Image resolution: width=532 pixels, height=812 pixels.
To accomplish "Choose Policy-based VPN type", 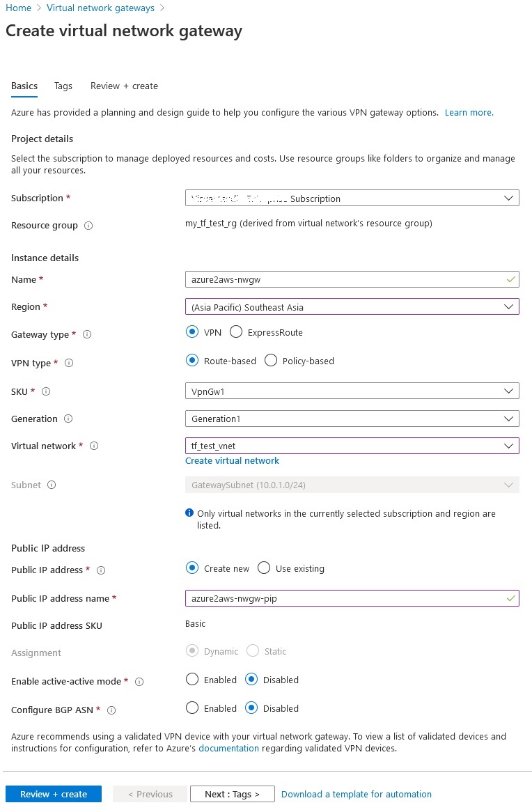I will pyautogui.click(x=271, y=360).
